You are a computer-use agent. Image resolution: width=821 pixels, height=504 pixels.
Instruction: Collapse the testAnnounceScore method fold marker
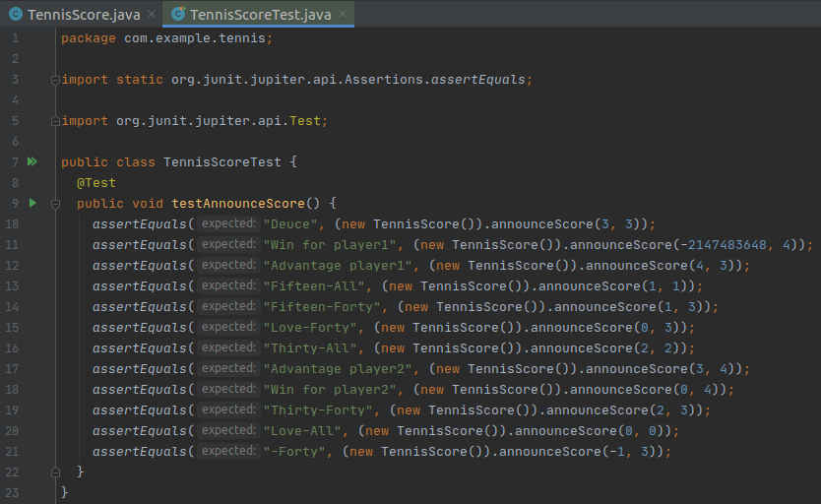point(55,204)
